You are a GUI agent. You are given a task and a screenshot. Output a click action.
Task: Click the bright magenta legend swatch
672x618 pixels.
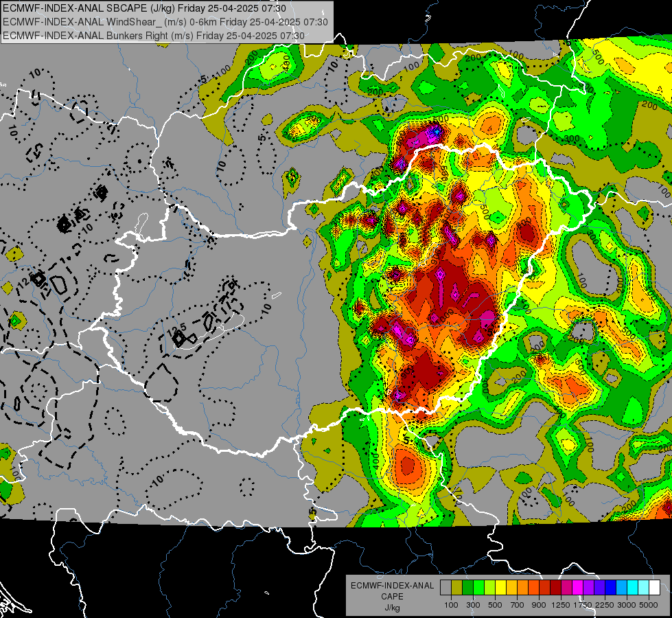578,587
